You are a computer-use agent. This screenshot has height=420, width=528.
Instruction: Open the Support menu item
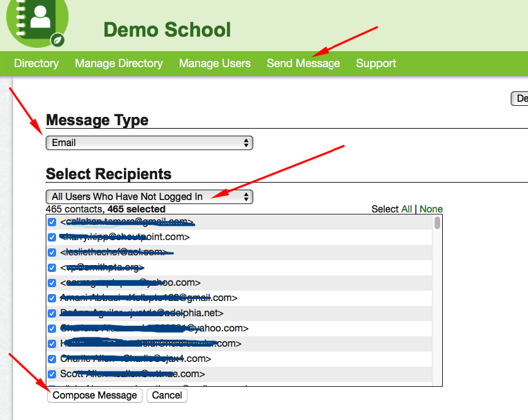click(x=376, y=63)
